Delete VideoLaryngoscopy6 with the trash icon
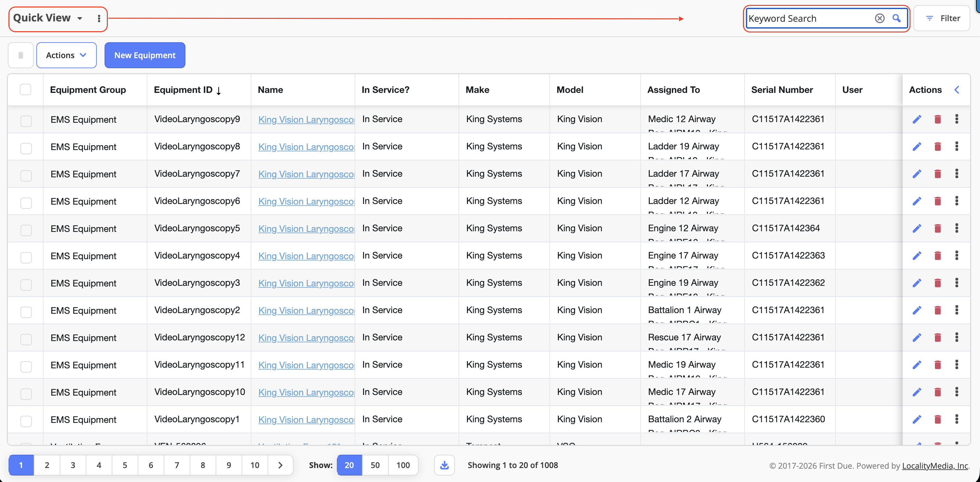The height and width of the screenshot is (482, 980). click(937, 201)
